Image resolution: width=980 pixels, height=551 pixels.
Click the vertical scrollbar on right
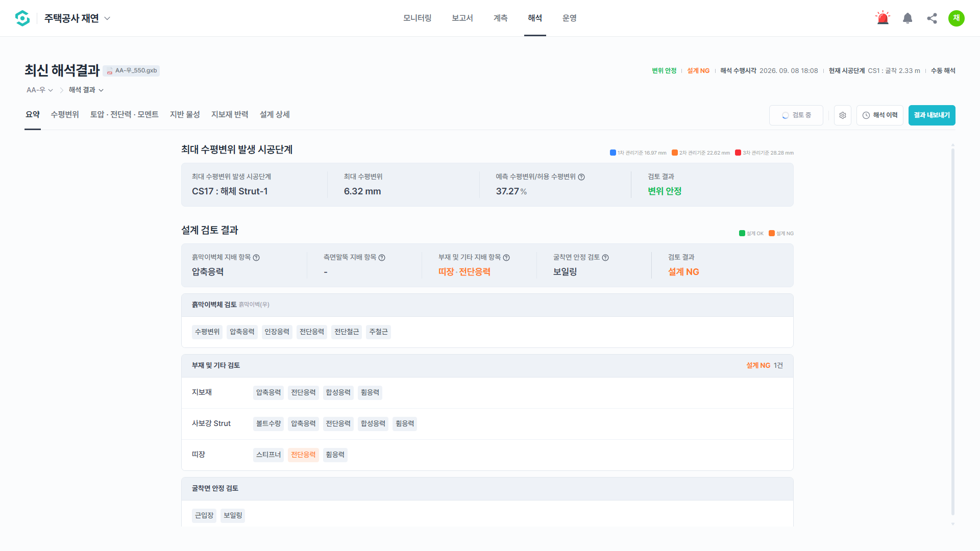tap(952, 332)
